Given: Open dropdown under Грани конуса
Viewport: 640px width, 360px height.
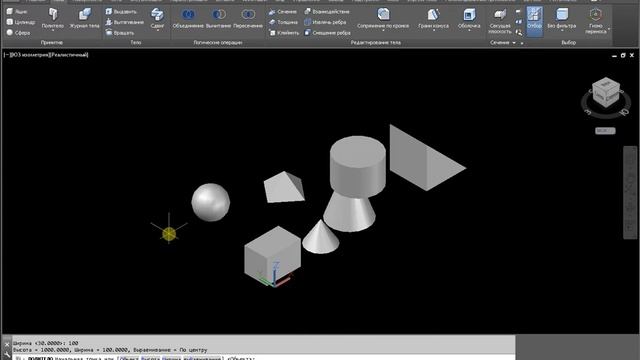Looking at the screenshot, I should (433, 31).
